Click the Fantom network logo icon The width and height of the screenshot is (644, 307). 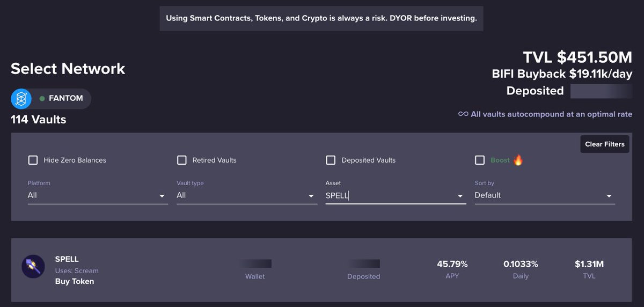21,99
